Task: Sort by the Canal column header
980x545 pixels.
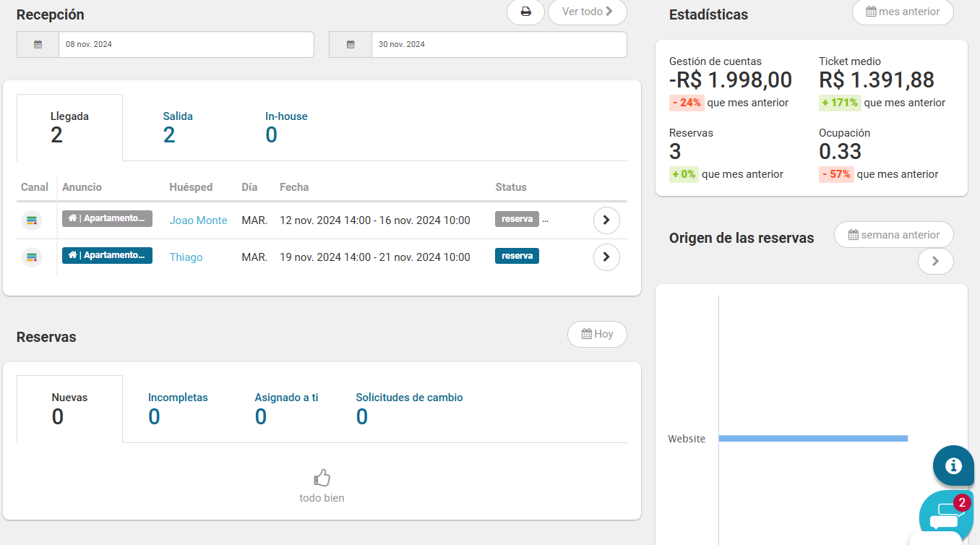Action: point(35,187)
